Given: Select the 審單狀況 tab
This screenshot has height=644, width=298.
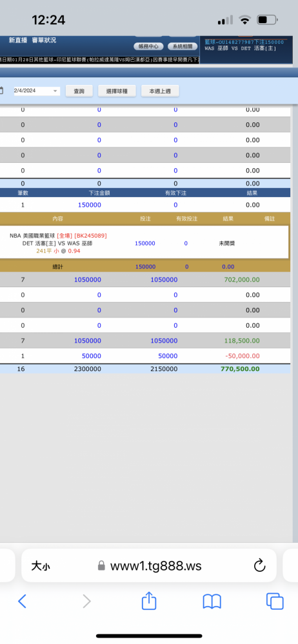Looking at the screenshot, I should [44, 40].
